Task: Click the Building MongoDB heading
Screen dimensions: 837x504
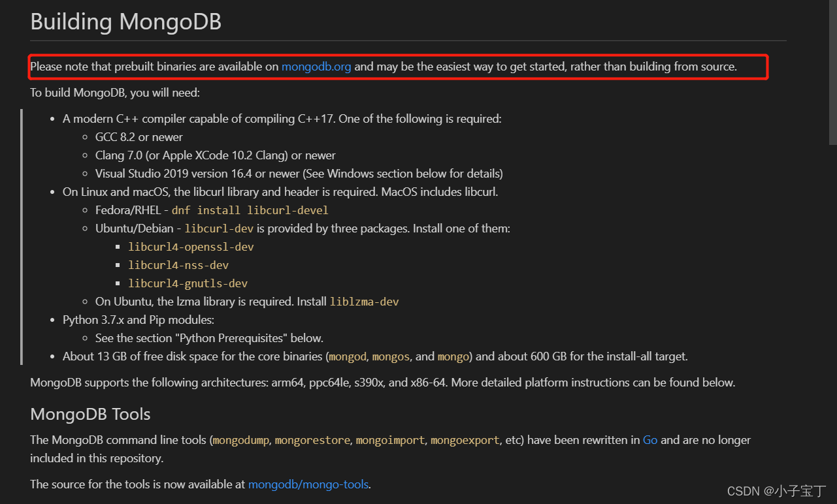Action: pyautogui.click(x=126, y=22)
